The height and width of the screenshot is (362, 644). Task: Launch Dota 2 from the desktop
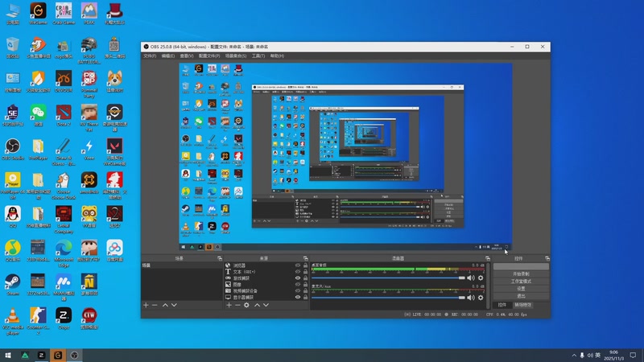[x=64, y=115]
